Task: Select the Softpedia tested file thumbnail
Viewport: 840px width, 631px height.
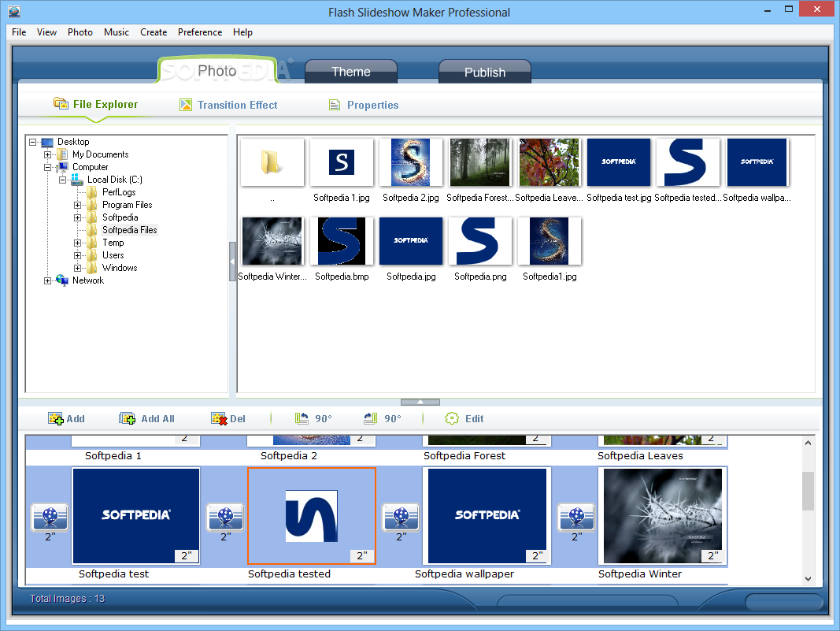Action: [x=688, y=162]
